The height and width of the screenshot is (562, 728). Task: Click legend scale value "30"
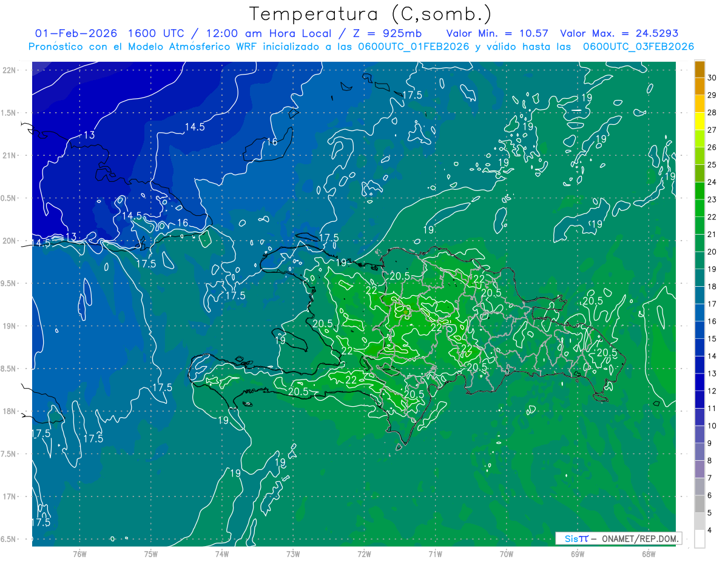pos(712,78)
